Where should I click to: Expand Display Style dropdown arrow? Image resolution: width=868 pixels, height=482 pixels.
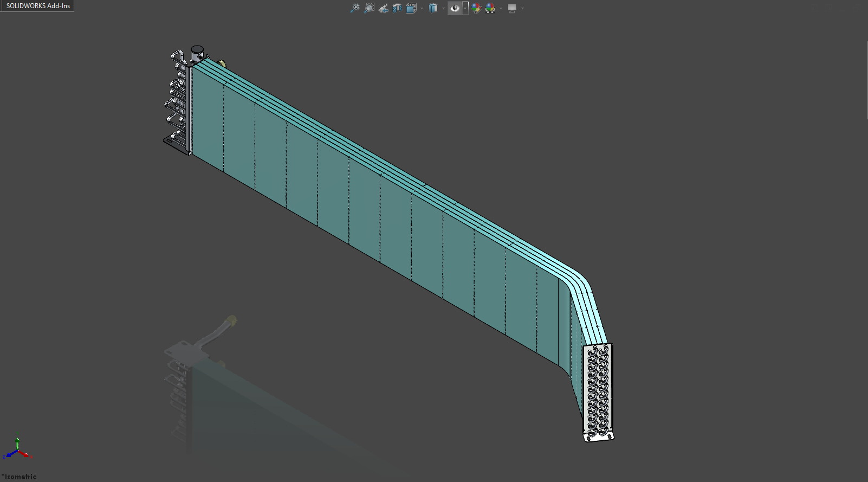pos(443,8)
